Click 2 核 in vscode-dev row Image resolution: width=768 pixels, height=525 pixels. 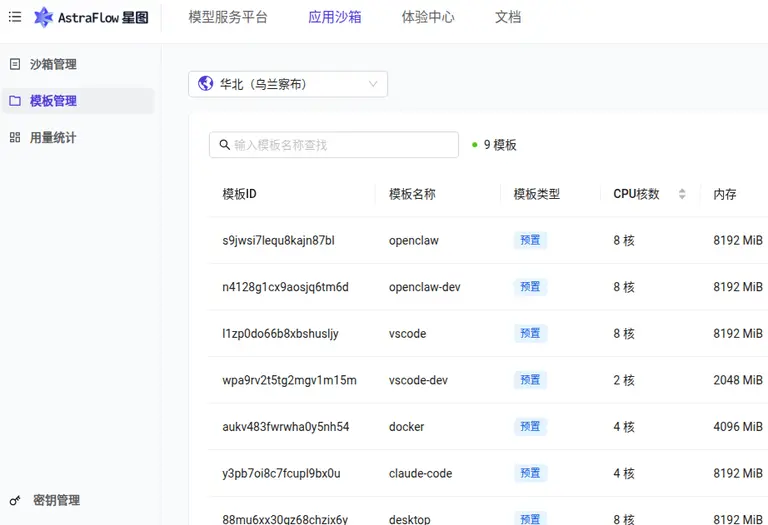[624, 380]
